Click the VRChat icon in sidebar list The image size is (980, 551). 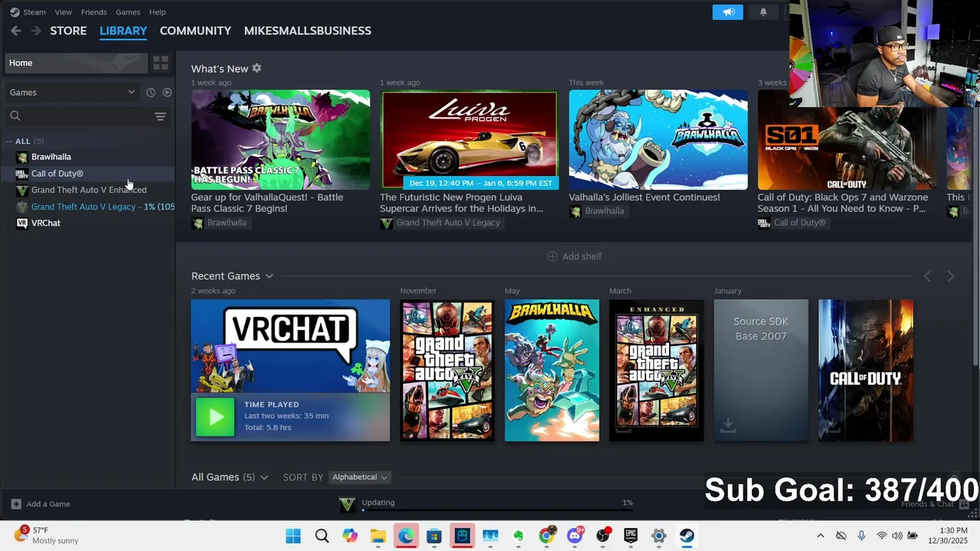[x=22, y=223]
